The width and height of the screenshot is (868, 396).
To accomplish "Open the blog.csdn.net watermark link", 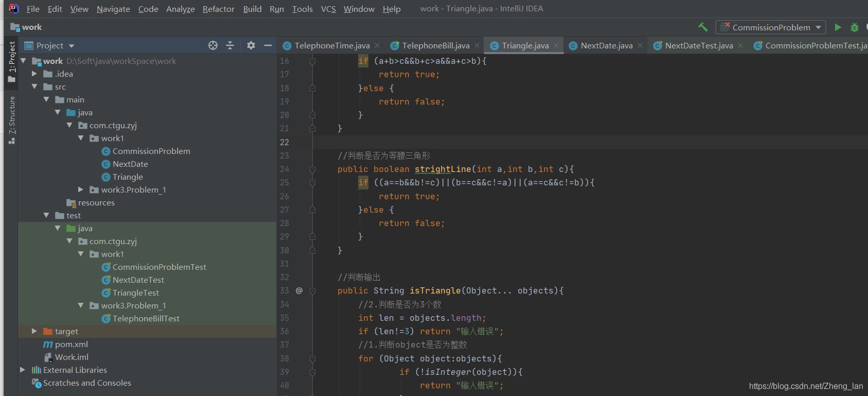I will pos(806,386).
